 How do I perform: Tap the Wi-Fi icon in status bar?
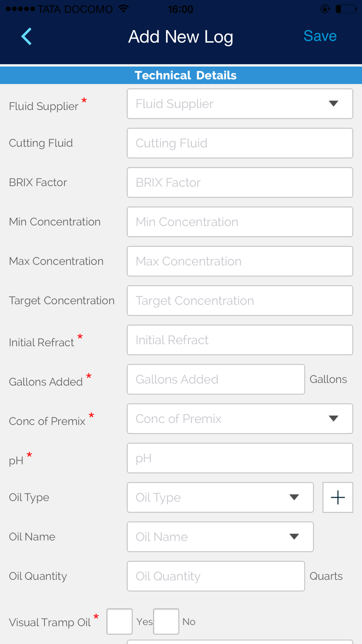[x=124, y=9]
